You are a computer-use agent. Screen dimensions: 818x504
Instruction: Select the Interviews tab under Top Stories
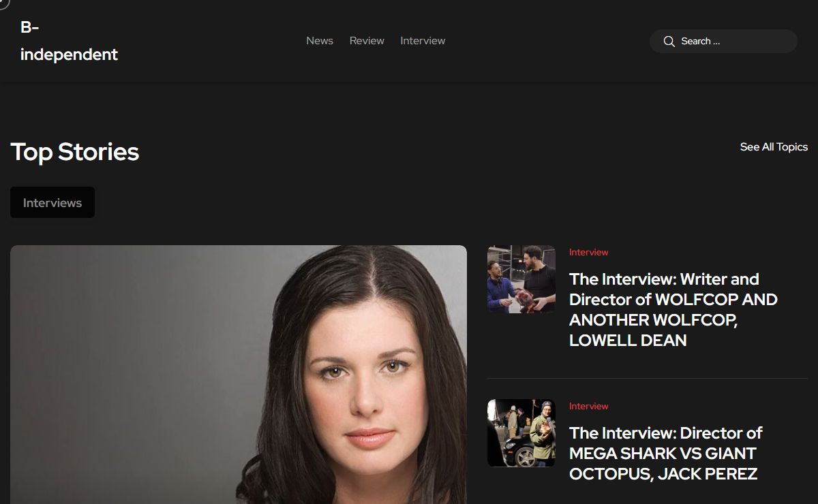52,203
